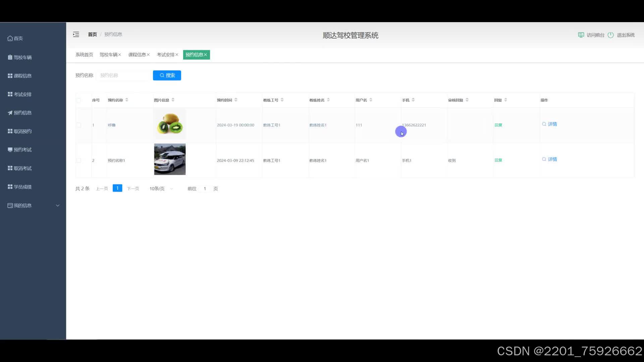The image size is (644, 362).
Task: Open 驾校车辆 in the sidebar
Action: tap(22, 57)
